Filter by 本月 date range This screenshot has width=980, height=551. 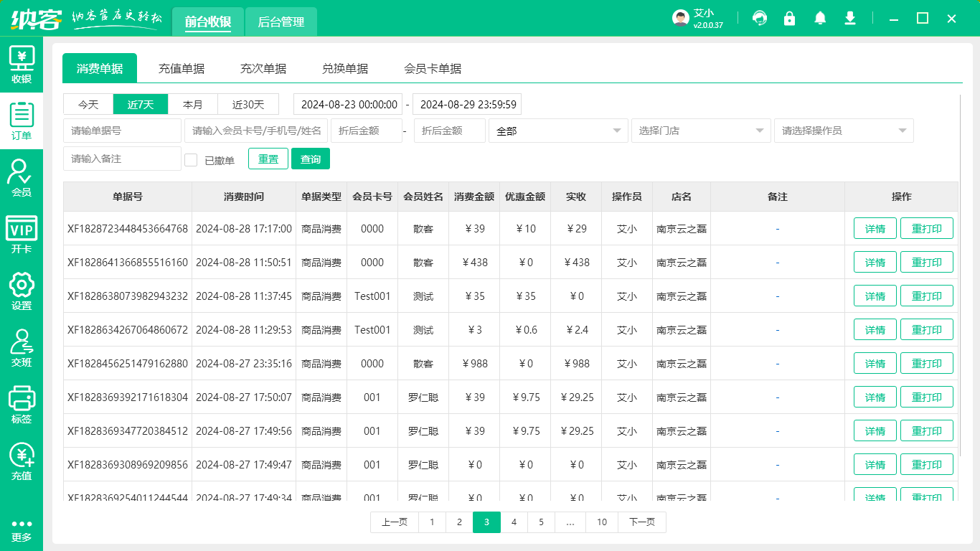193,104
